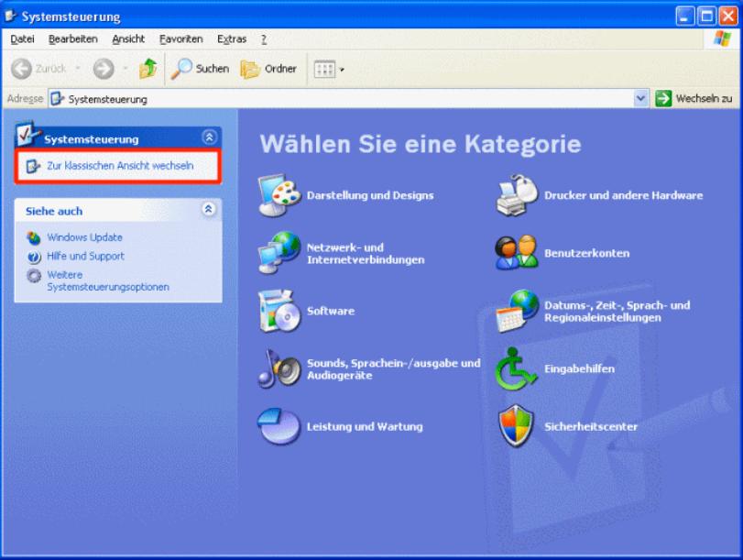Click the Drucker und andere Hardware printer icon
This screenshot has width=743, height=560.
[x=517, y=195]
